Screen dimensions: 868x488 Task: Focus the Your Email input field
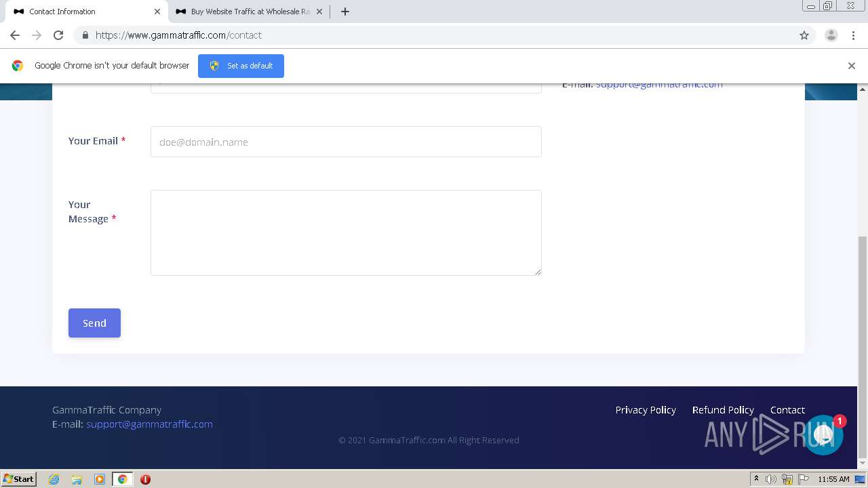(x=346, y=142)
